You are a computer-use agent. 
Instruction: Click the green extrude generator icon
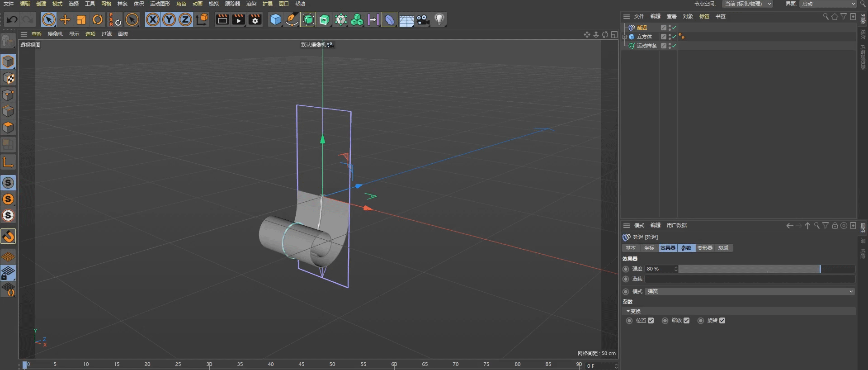[325, 19]
